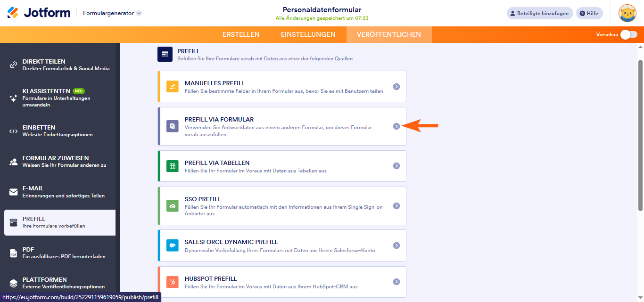This screenshot has width=644, height=302.
Task: Select KI Assistenten in sidebar
Action: coord(60,98)
